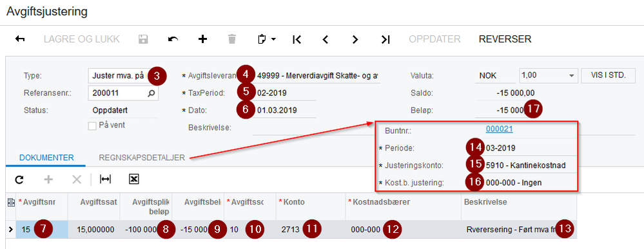Image resolution: width=644 pixels, height=249 pixels.
Task: Switch to the REGNSKAPSDETALJER tab
Action: tap(142, 158)
